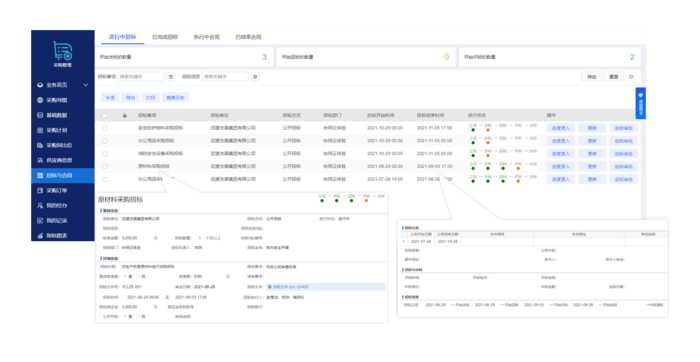The height and width of the screenshot is (362, 700).
Task: Click the 招标开始时间 column header
Action: [x=381, y=116]
